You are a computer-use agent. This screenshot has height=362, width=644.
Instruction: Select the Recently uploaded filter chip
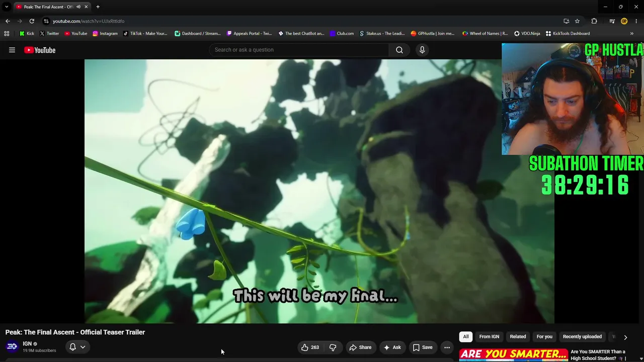[582, 337]
